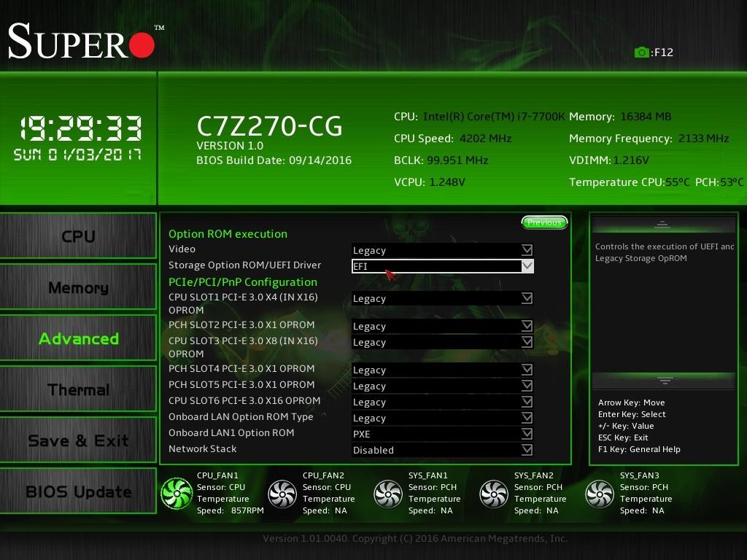This screenshot has width=747, height=560.
Task: Open the Memory tab
Action: click(78, 288)
